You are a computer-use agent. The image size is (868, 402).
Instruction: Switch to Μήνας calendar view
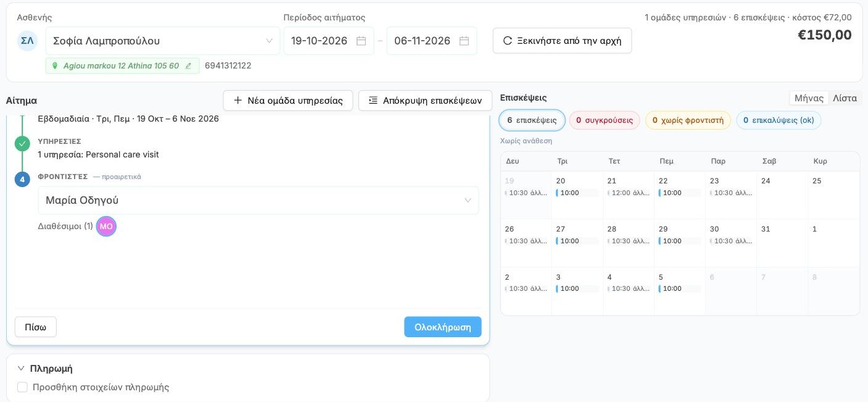809,98
